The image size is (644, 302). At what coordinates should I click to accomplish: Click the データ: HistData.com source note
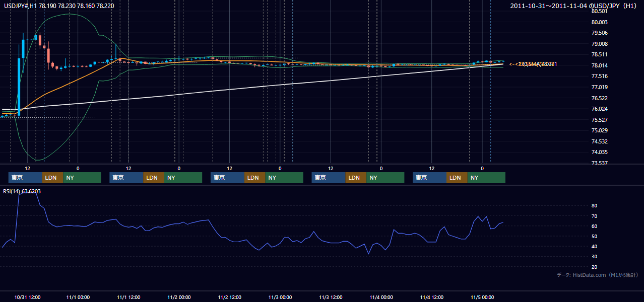(x=598, y=275)
